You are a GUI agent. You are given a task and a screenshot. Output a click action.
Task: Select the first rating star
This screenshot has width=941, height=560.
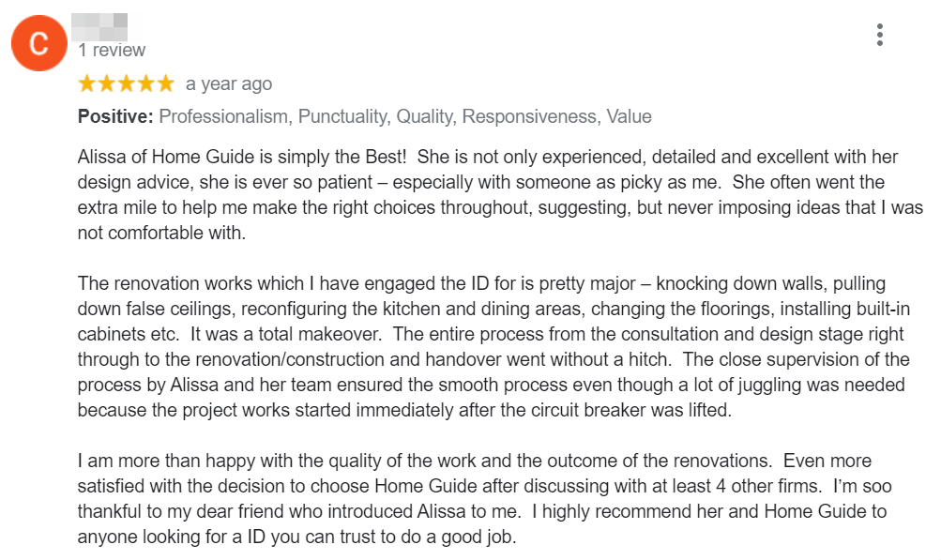click(87, 83)
